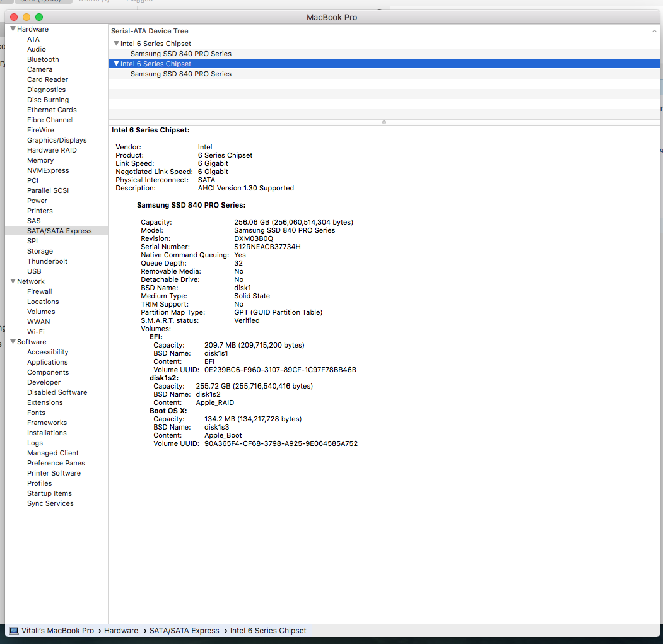Select Firewall under Network
The image size is (663, 644).
click(x=39, y=292)
